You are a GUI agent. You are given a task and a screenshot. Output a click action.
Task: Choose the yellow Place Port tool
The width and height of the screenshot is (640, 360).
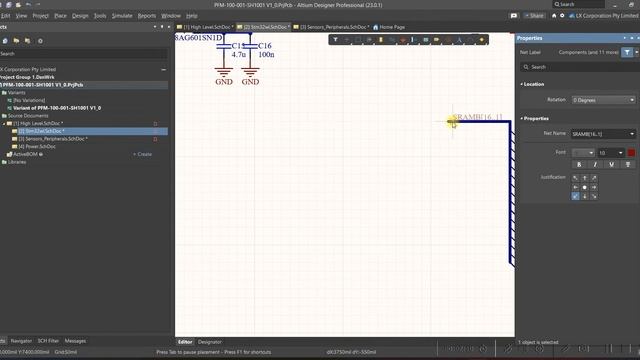(437, 40)
